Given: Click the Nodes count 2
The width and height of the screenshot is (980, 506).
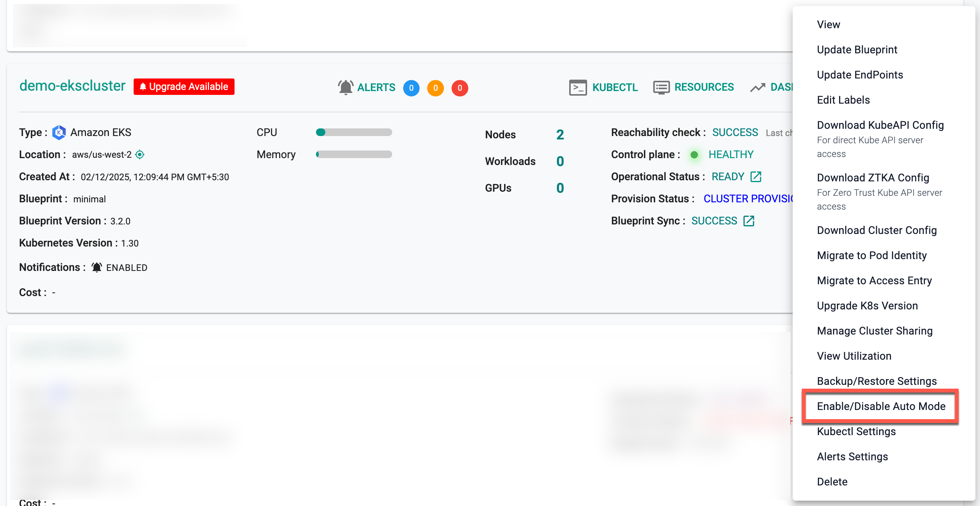Looking at the screenshot, I should [560, 135].
